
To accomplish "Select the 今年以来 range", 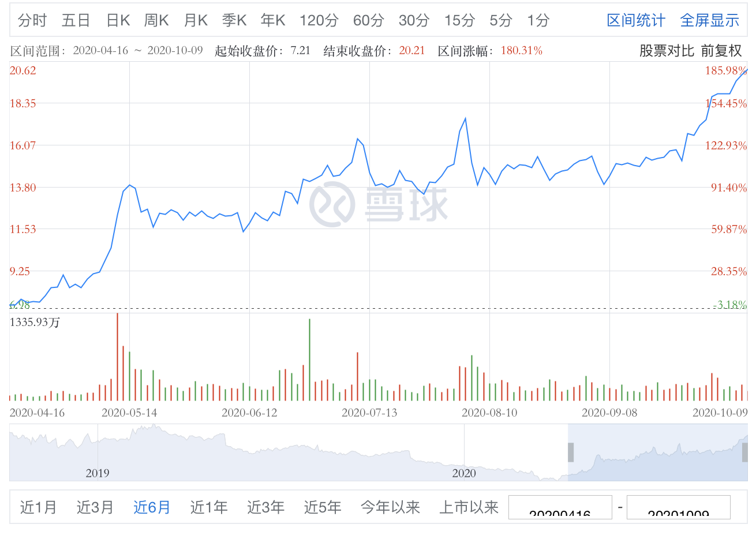I will pos(391,507).
